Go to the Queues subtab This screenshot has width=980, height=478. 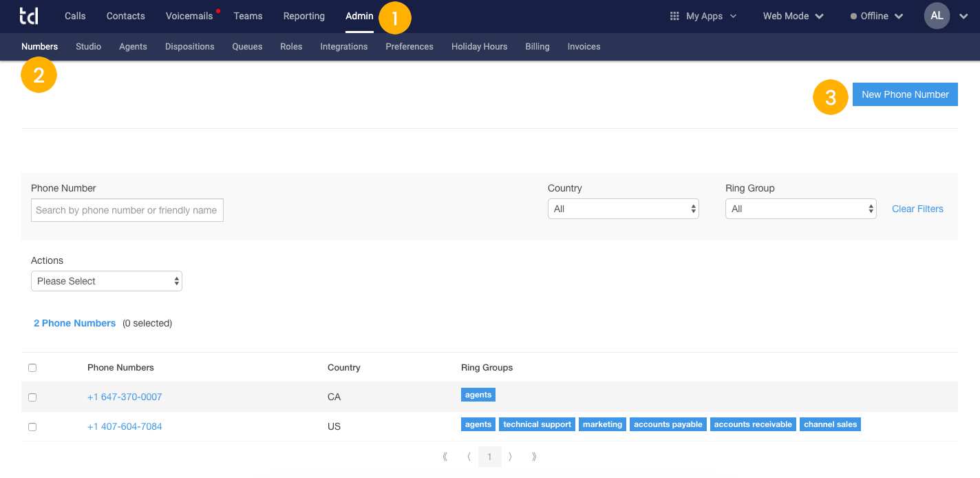coord(248,47)
